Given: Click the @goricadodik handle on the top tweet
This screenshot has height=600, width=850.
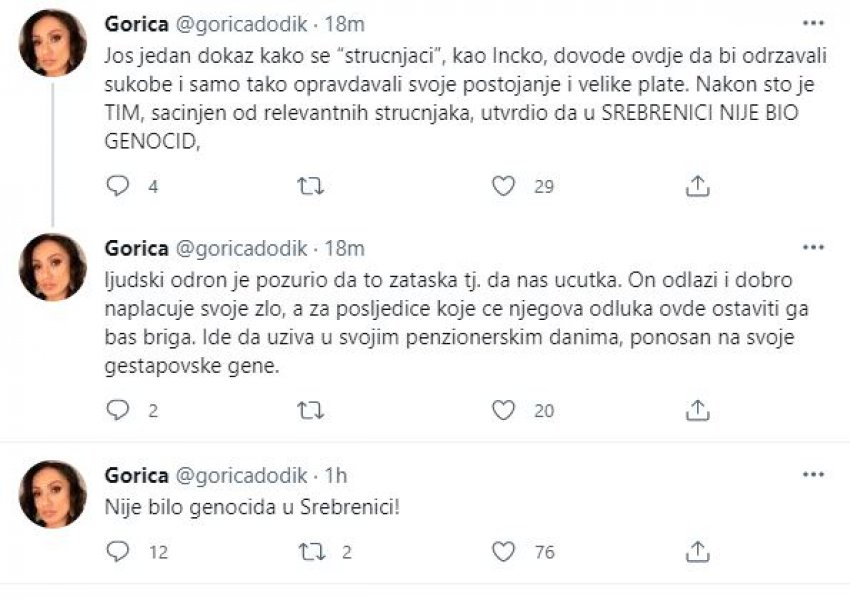Looking at the screenshot, I should [236, 22].
